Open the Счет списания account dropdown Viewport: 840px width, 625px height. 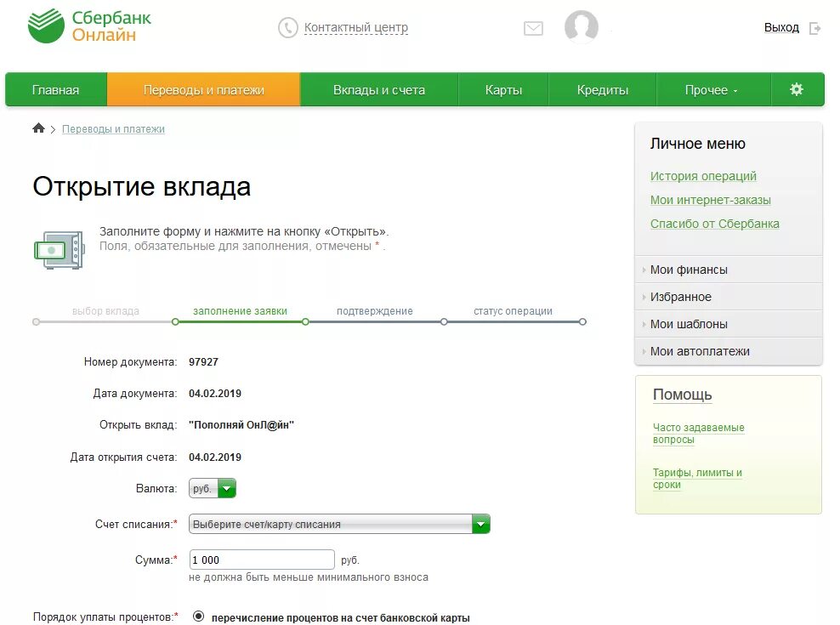(339, 524)
